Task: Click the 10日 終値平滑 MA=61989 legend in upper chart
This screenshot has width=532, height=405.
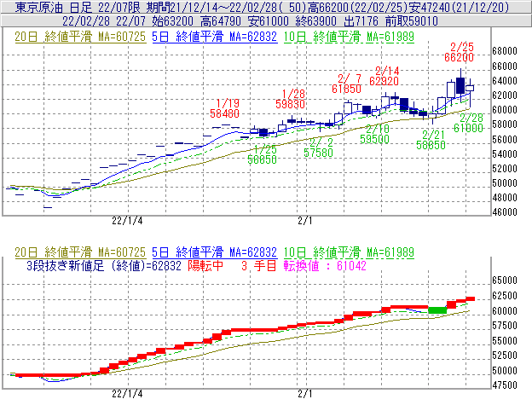Action: click(349, 37)
